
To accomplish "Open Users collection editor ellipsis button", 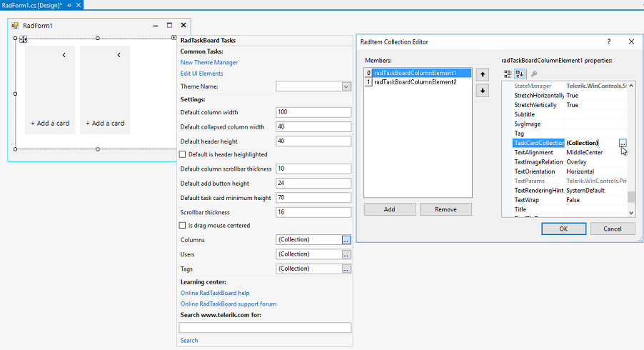I will pyautogui.click(x=346, y=255).
